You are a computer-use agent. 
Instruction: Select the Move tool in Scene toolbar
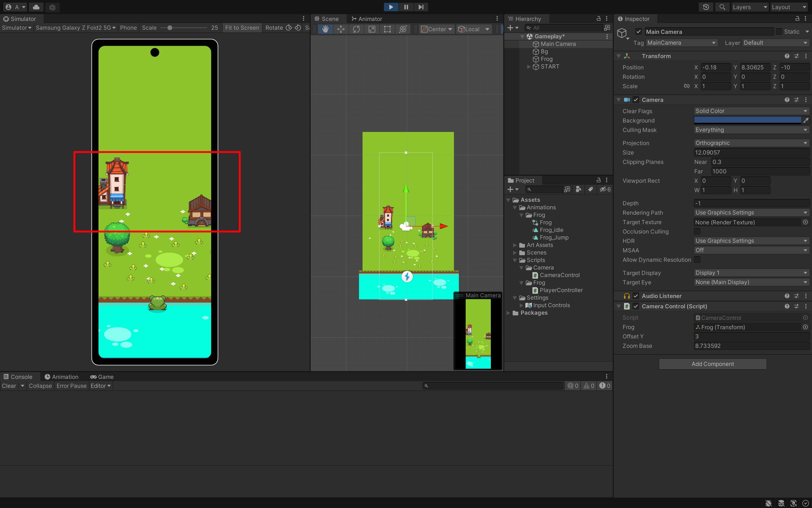coord(341,29)
